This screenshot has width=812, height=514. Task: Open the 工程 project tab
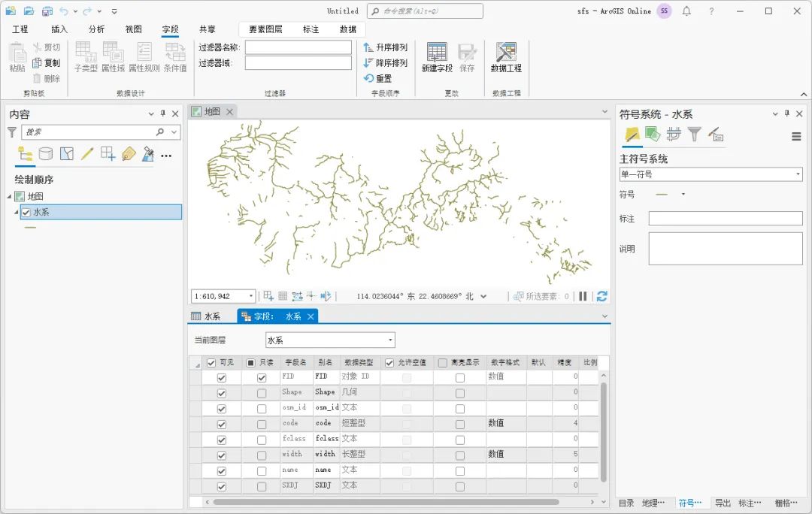pos(20,29)
